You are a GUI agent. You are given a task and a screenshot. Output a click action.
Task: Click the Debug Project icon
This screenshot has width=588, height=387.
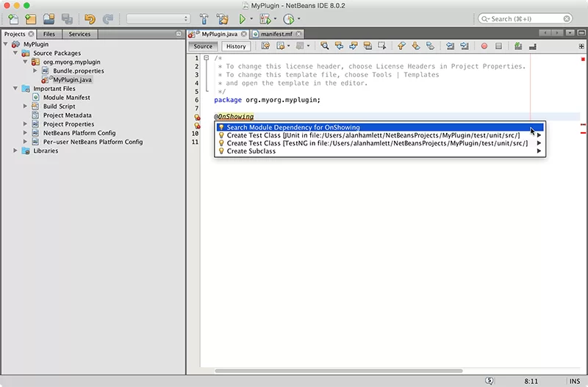[x=265, y=19]
